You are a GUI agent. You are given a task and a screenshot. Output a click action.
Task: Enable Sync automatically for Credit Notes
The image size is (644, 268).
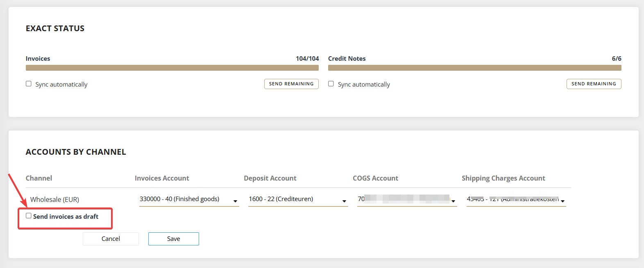coord(331,84)
